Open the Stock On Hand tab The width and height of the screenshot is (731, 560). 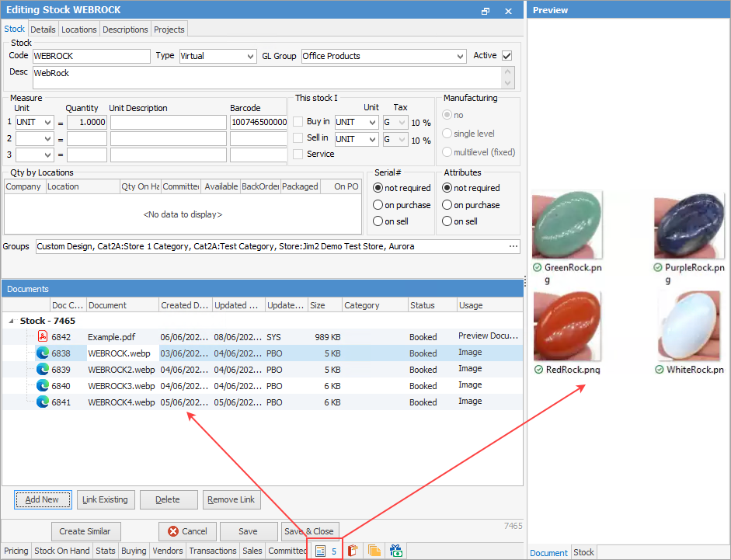[62, 551]
